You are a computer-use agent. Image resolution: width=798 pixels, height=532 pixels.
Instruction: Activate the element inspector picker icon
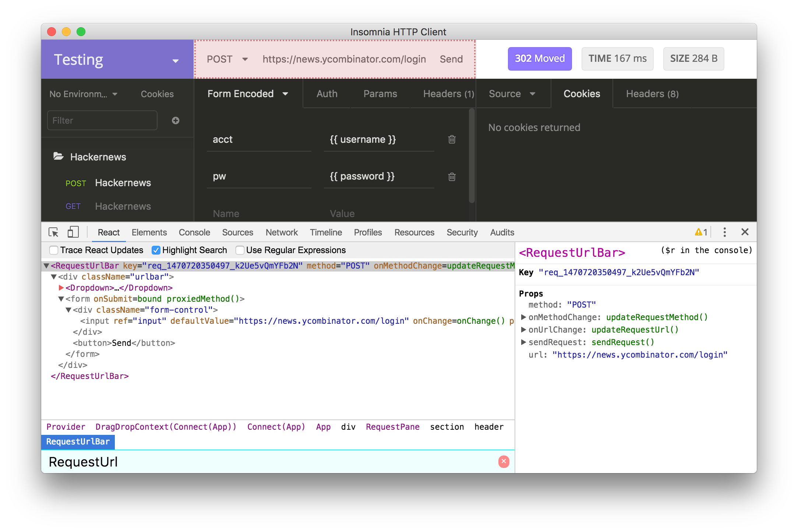pos(53,232)
